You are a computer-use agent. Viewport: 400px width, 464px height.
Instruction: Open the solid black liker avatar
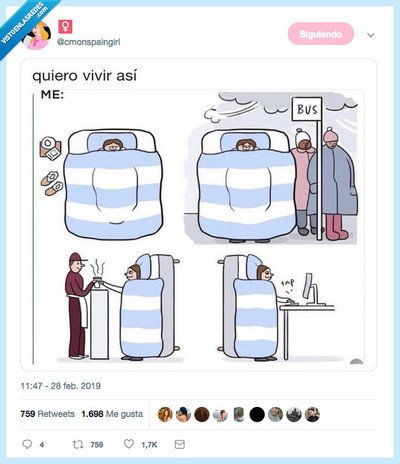point(257,414)
